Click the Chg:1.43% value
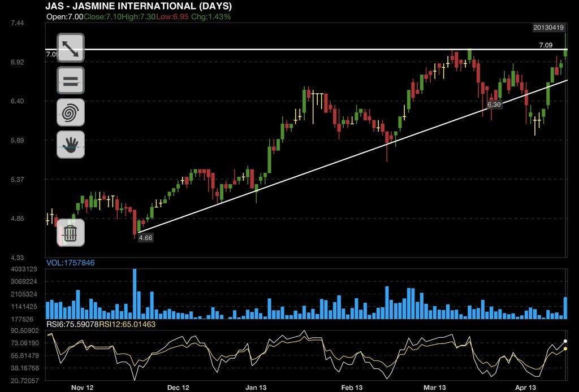The width and height of the screenshot is (579, 392). 211,16
